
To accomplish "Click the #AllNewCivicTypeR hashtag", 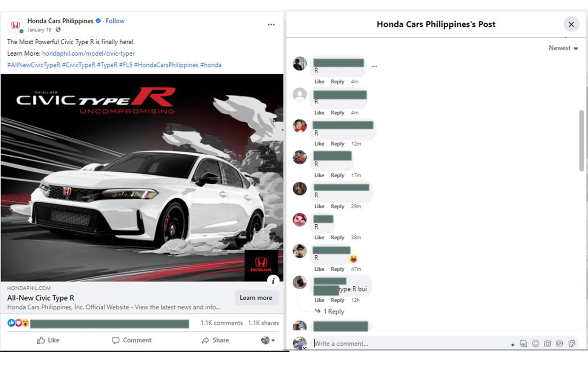I will 34,65.
